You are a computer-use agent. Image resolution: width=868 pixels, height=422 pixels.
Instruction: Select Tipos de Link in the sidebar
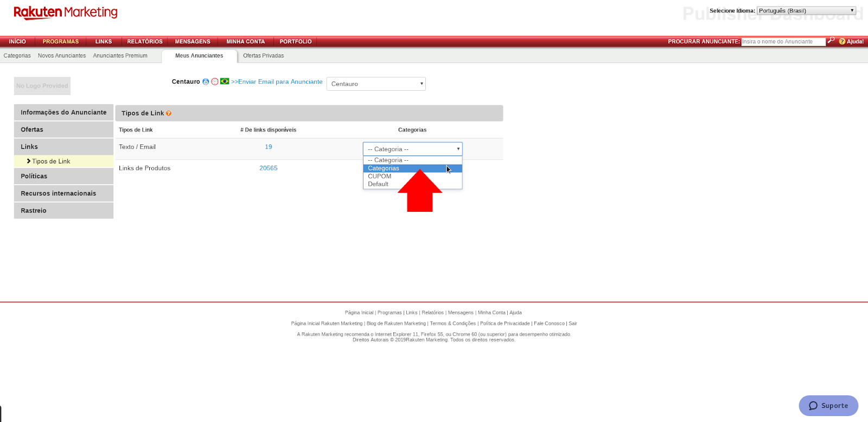click(x=63, y=161)
